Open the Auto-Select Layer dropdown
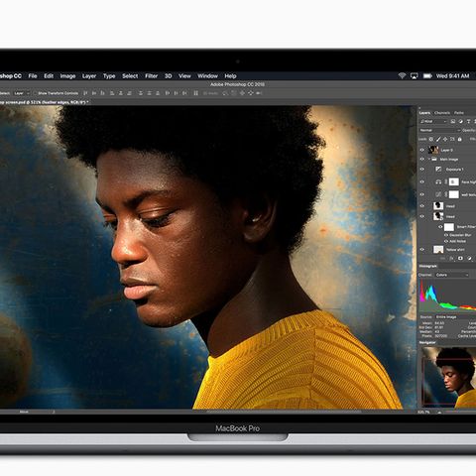 [x=22, y=93]
